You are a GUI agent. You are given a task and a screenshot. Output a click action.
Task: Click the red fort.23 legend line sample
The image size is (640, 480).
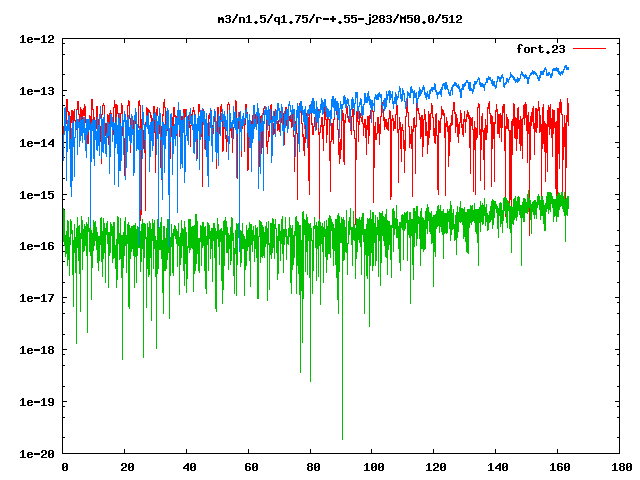pos(589,49)
